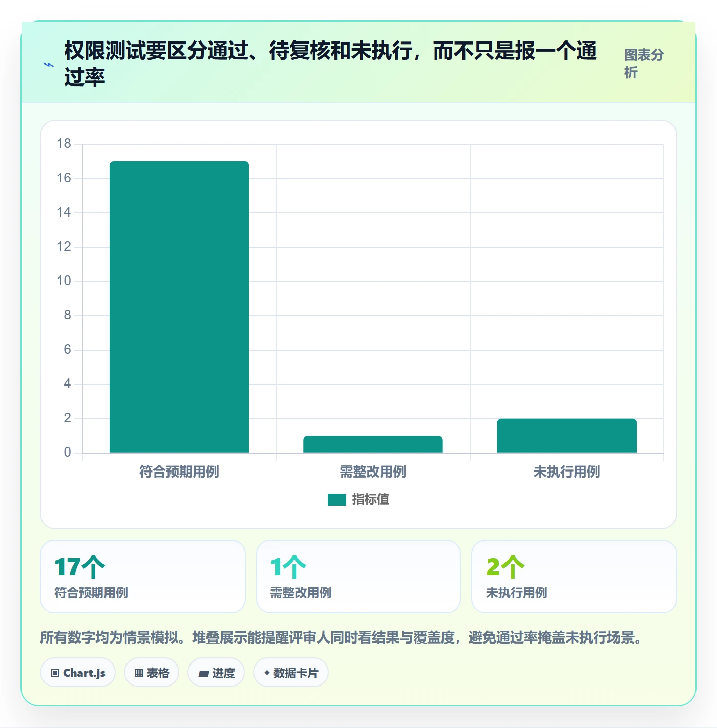Click the 指标值 legend label
This screenshot has height=728, width=717.
(371, 499)
